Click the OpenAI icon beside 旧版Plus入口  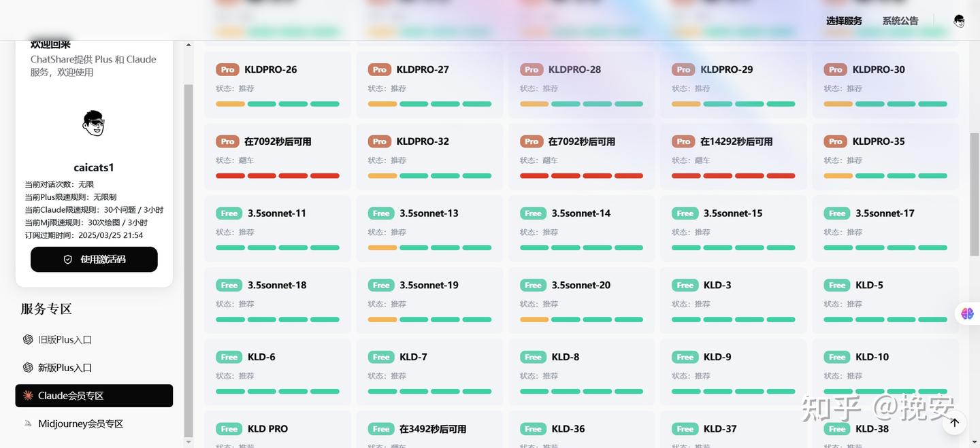[x=28, y=339]
